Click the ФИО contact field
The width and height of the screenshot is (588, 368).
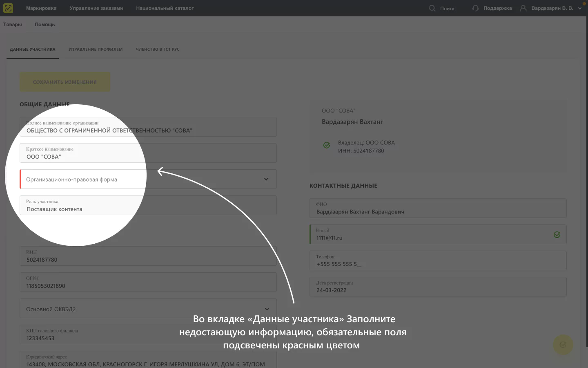tap(438, 208)
